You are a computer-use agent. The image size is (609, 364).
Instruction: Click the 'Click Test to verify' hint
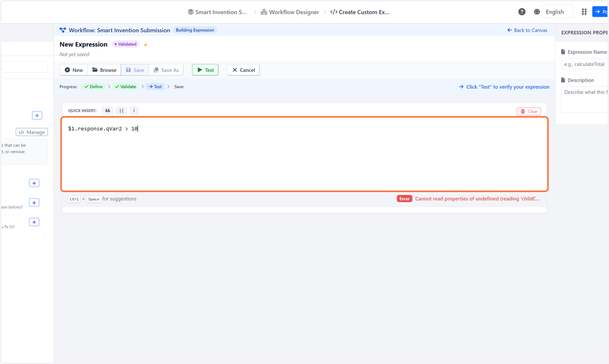tap(504, 87)
